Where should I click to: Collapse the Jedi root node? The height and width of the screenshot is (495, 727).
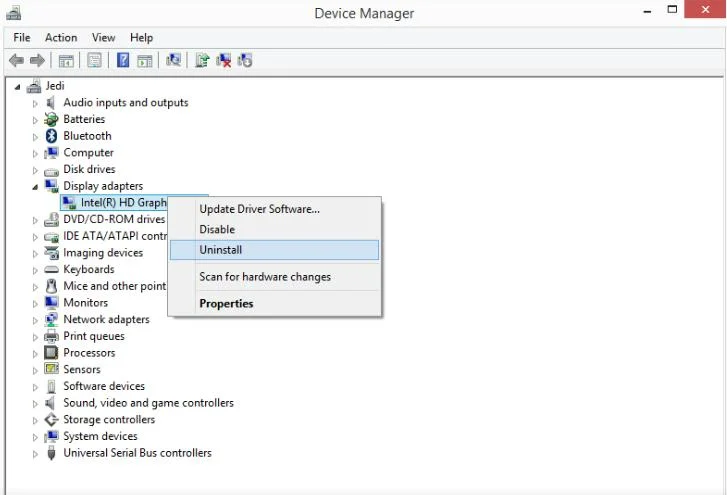(x=18, y=87)
